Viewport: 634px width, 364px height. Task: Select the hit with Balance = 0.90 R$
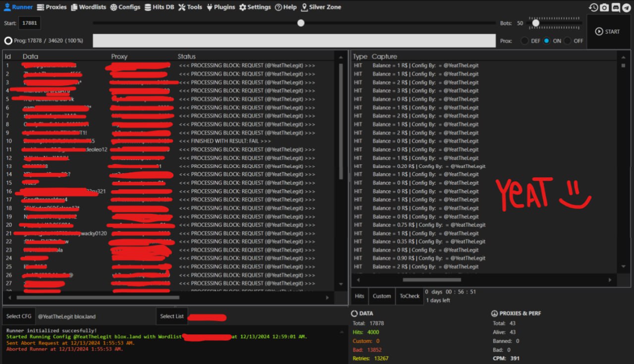[429, 258]
